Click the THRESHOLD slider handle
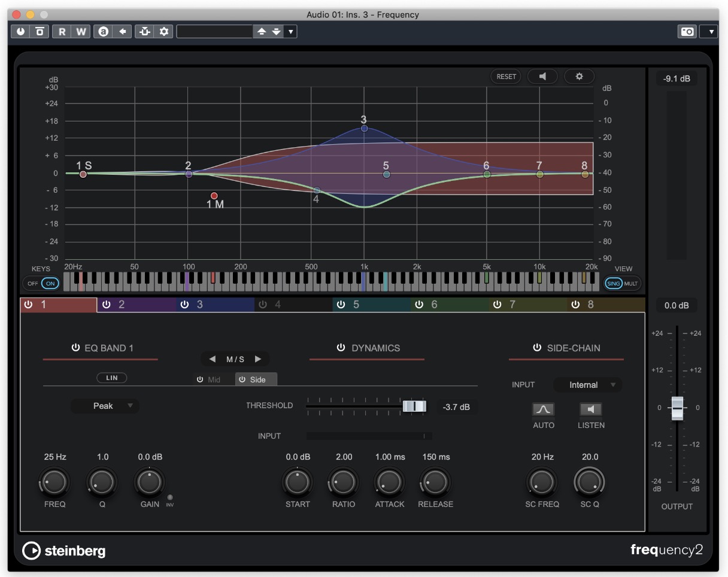Image resolution: width=728 pixels, height=577 pixels. tap(414, 406)
